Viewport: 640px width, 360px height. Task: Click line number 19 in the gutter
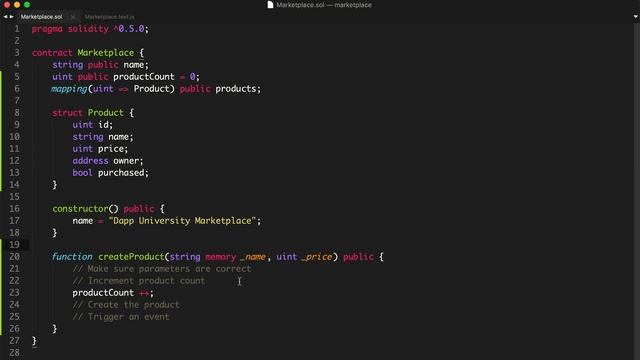pos(14,244)
